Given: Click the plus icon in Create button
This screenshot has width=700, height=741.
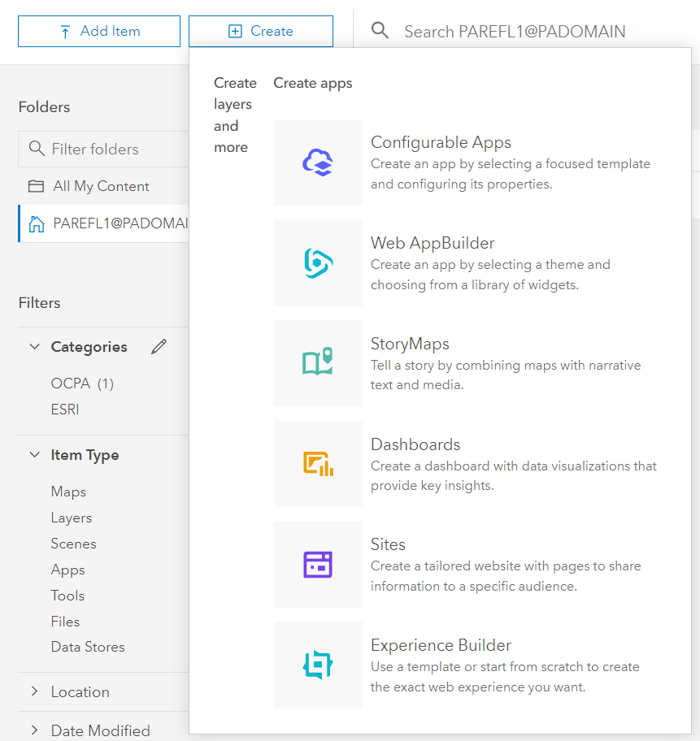Looking at the screenshot, I should point(235,31).
